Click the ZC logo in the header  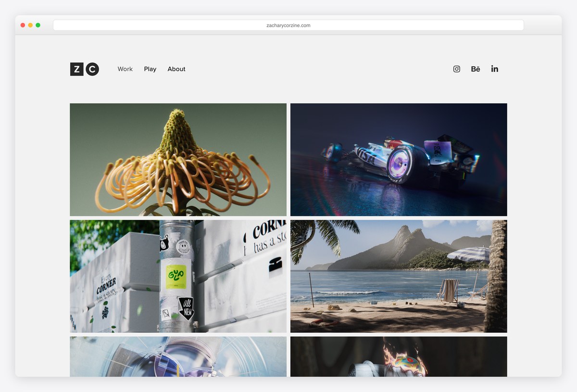click(85, 69)
